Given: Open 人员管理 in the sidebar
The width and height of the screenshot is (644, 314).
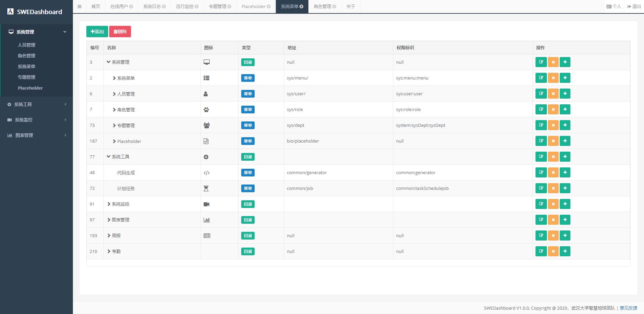Looking at the screenshot, I should 27,45.
